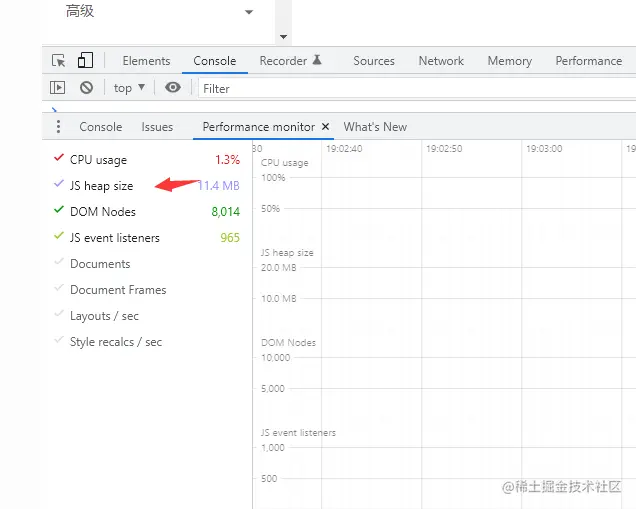
Task: Focus the console Filter input field
Action: click(417, 88)
